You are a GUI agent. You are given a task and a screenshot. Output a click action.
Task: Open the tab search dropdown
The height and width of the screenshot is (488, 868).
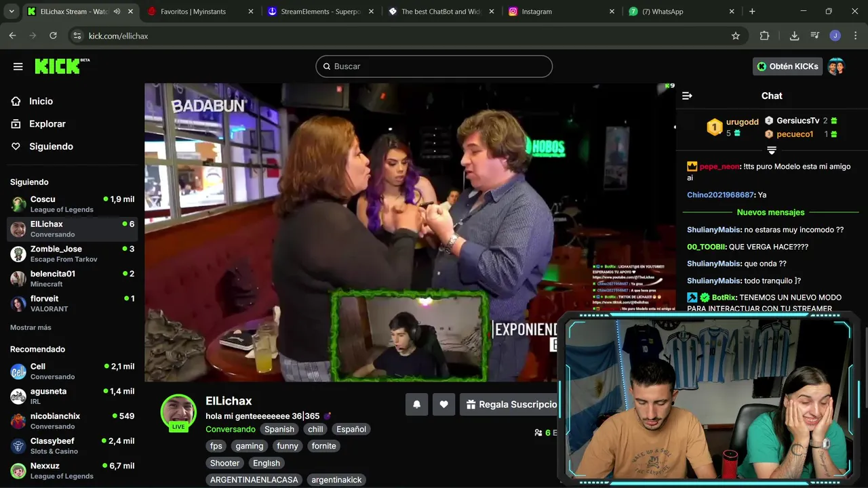click(x=11, y=12)
